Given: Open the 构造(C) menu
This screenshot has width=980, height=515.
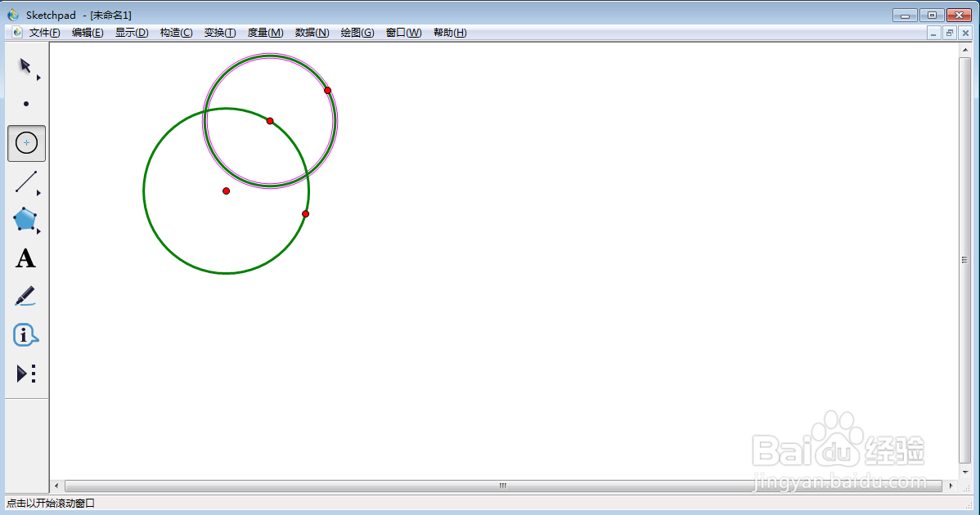Looking at the screenshot, I should pyautogui.click(x=176, y=33).
